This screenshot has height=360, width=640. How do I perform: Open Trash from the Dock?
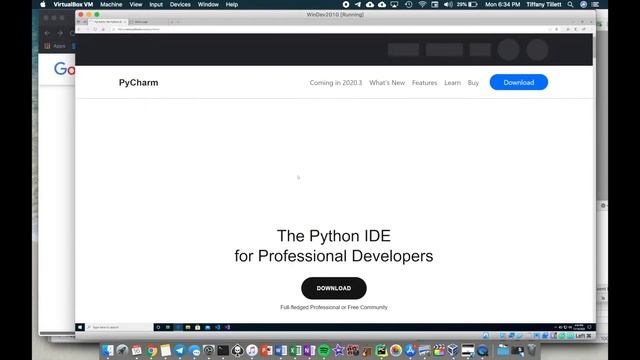tap(531, 350)
